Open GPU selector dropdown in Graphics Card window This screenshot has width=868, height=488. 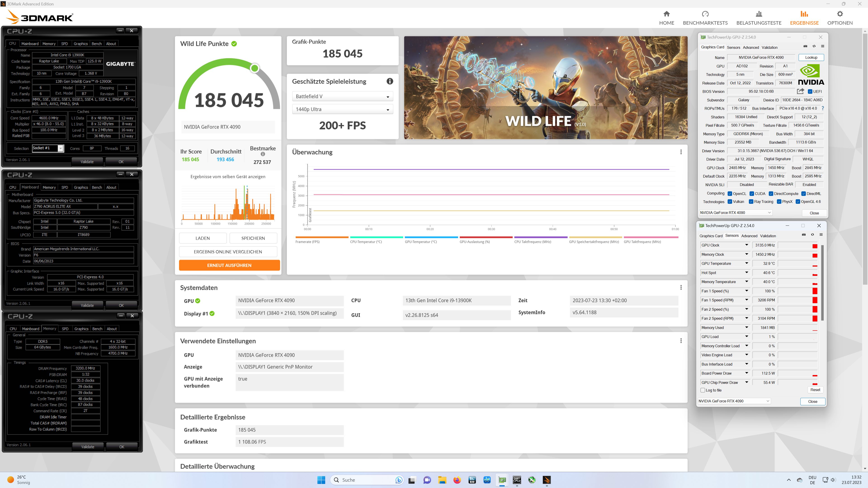click(x=735, y=213)
